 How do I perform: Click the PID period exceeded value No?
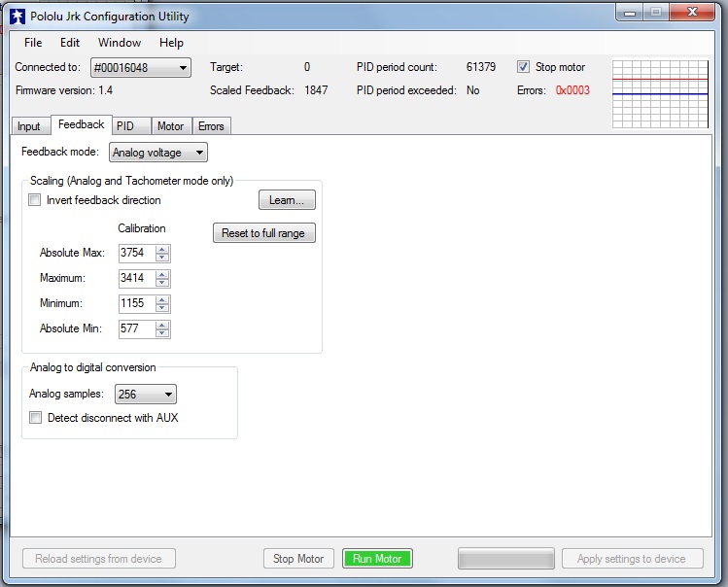473,90
